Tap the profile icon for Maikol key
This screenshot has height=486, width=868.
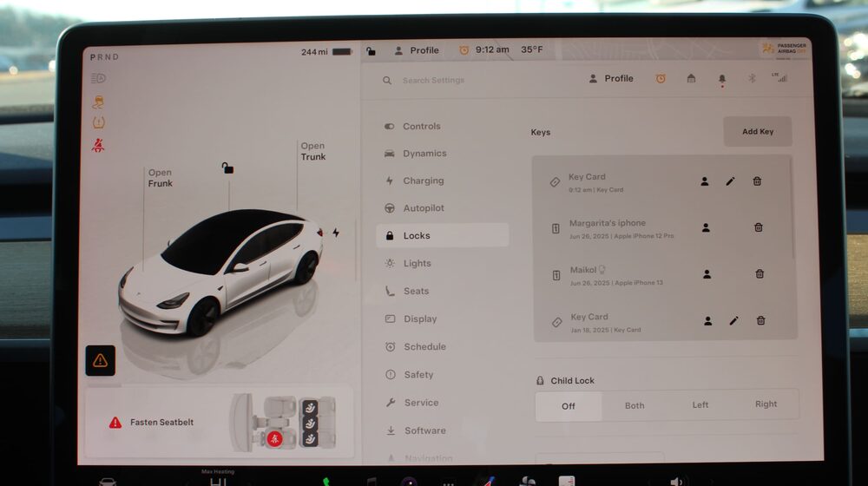coord(707,274)
